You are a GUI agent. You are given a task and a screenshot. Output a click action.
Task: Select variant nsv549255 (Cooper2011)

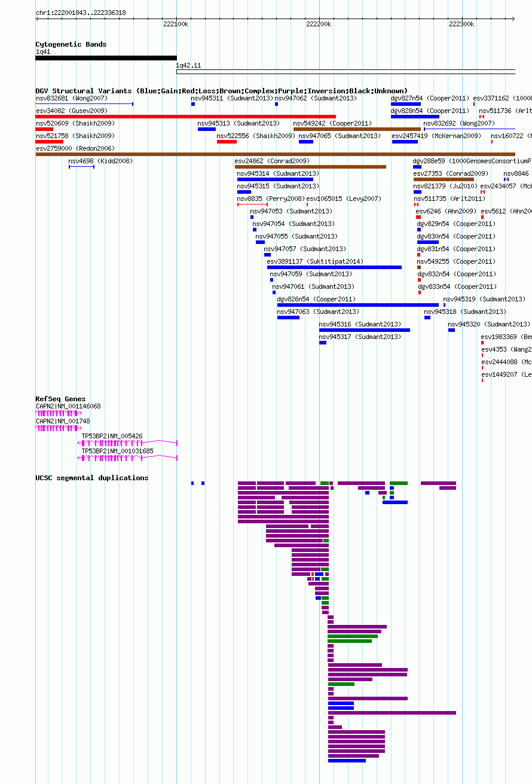tap(456, 261)
